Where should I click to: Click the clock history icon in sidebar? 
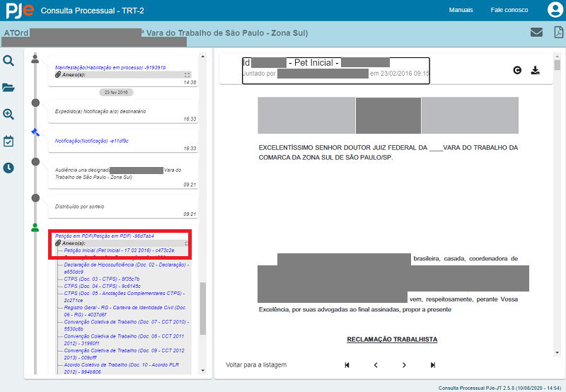click(x=8, y=168)
